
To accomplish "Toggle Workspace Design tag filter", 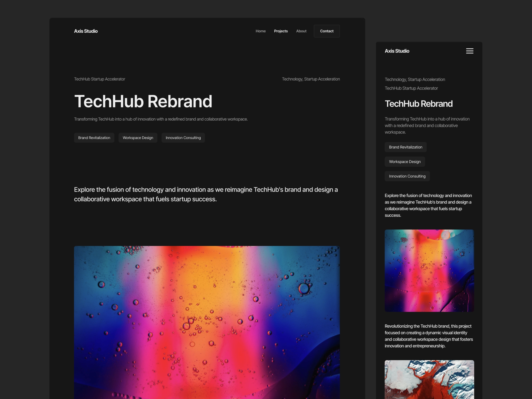I will coord(138,137).
